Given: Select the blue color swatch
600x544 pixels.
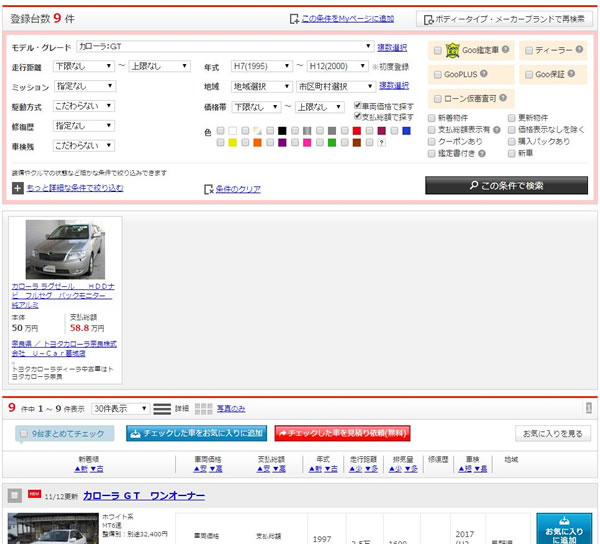Looking at the screenshot, I should [406, 131].
